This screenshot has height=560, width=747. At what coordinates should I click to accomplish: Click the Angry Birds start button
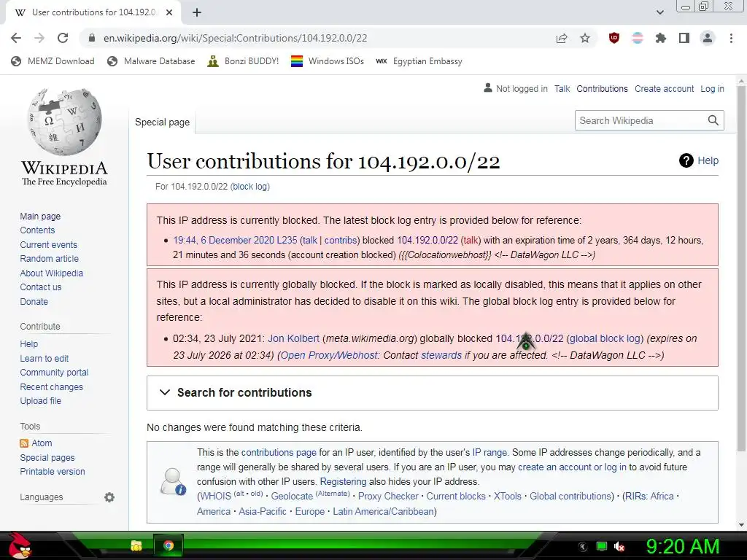click(19, 545)
